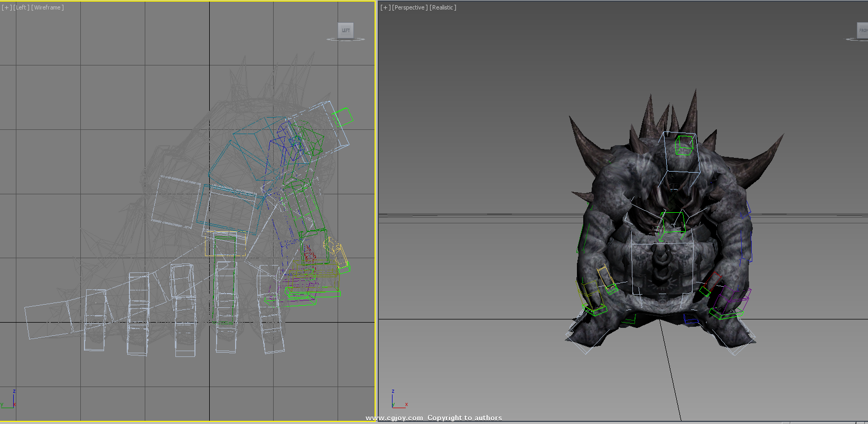
Task: Click the axis tripod in the Left viewport
Action: 9,401
